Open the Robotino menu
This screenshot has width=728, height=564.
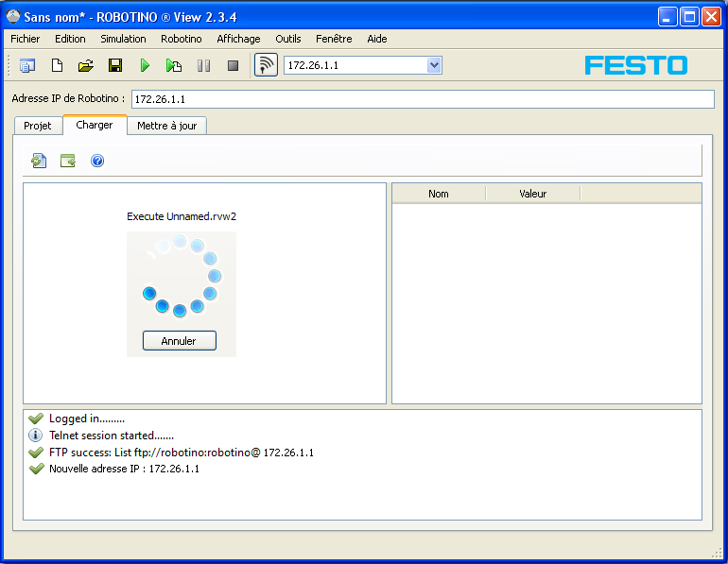pyautogui.click(x=182, y=39)
